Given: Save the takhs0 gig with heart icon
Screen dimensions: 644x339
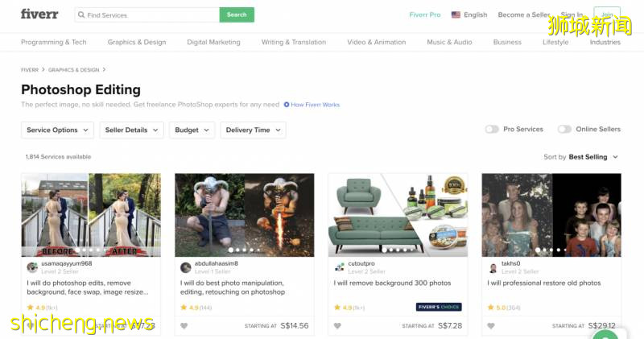Looking at the screenshot, I should (491, 326).
